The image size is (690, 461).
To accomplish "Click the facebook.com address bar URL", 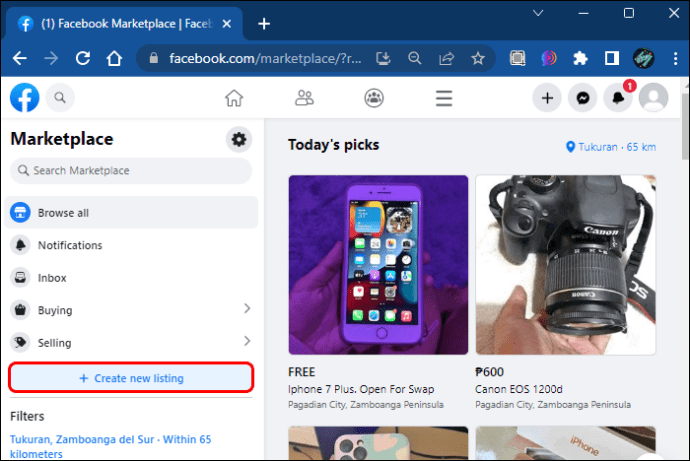I will (x=265, y=58).
